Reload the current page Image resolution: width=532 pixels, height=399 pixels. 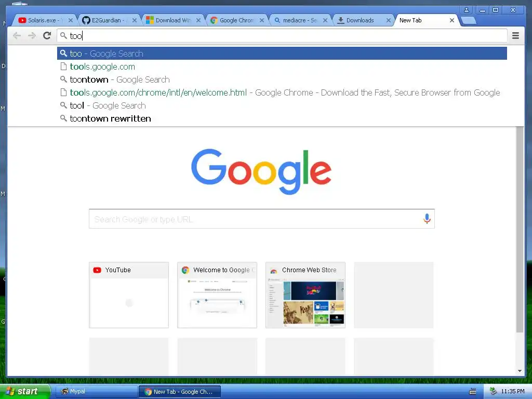click(47, 35)
